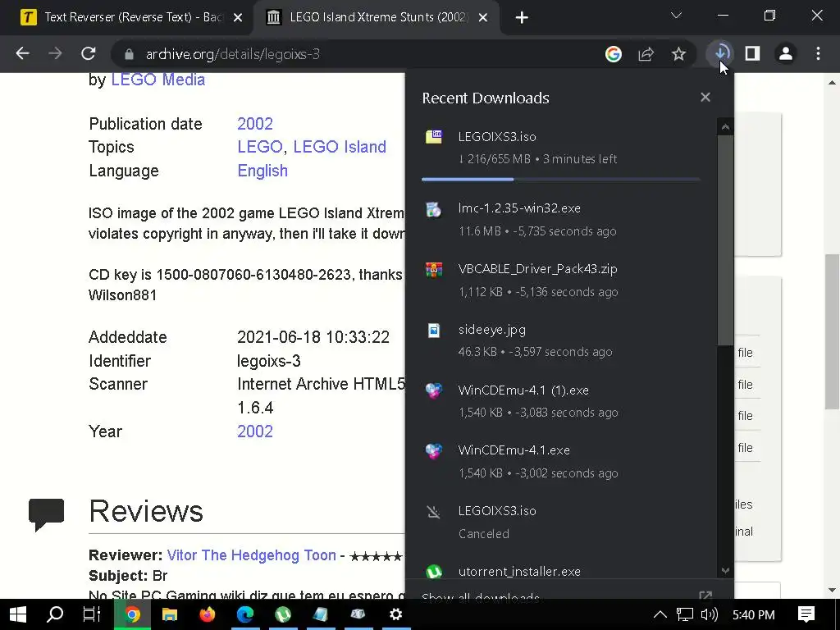The width and height of the screenshot is (840, 630).
Task: Open the 2002 publication date link
Action: coord(255,124)
